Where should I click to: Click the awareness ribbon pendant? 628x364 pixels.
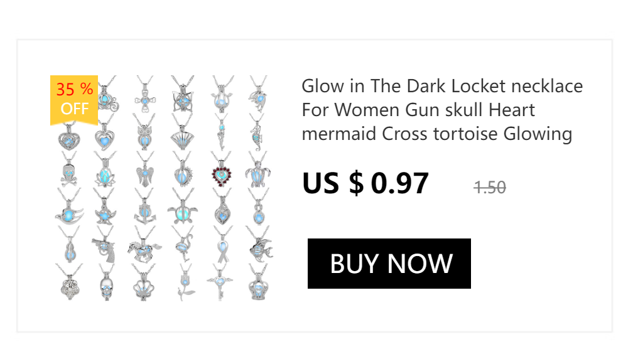[223, 245]
